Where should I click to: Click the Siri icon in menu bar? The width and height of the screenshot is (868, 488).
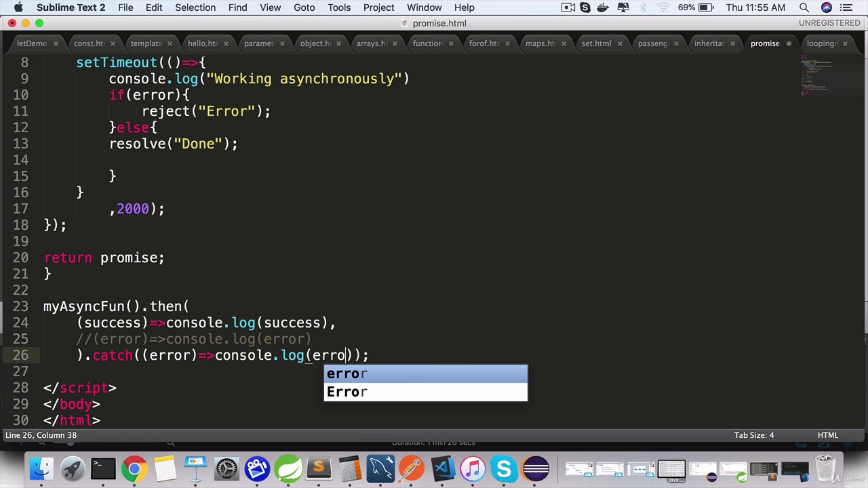pyautogui.click(x=826, y=7)
